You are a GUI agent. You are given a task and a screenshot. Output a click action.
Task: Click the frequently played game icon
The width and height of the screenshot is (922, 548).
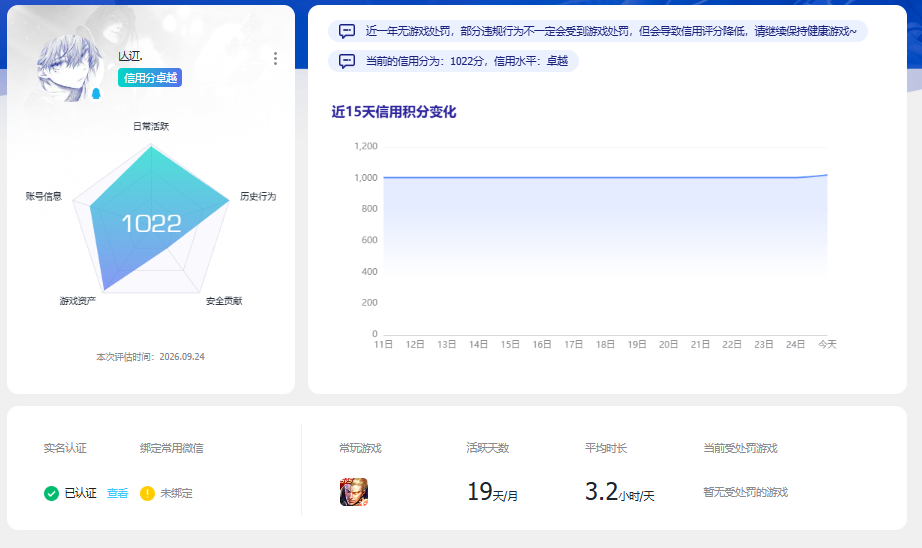point(354,492)
